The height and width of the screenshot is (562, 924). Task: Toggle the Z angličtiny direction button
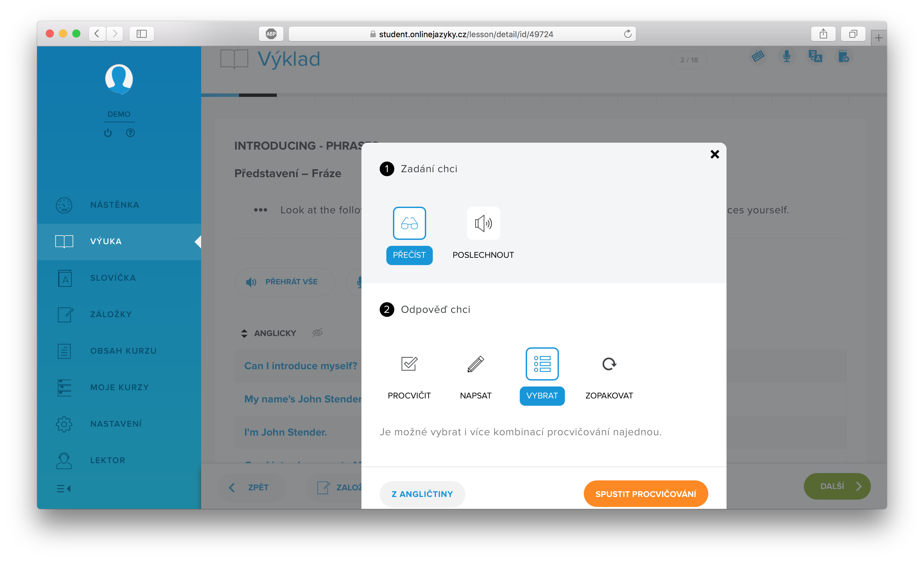click(422, 494)
